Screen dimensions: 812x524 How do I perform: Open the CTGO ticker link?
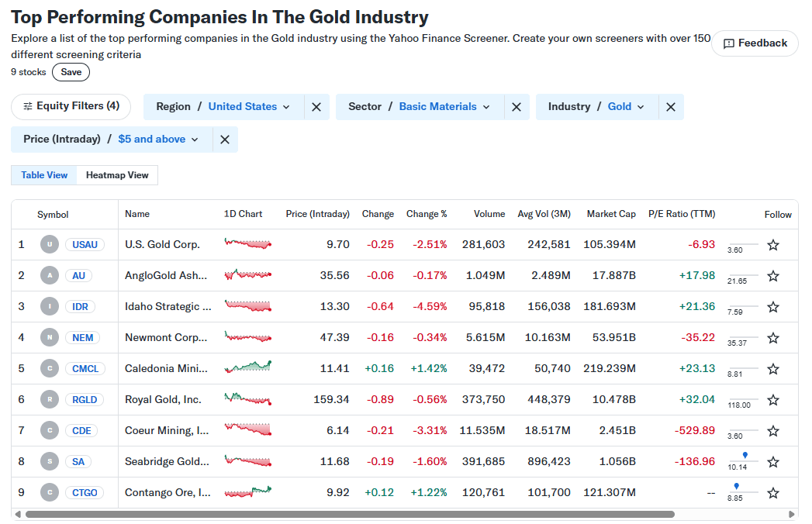tap(85, 492)
